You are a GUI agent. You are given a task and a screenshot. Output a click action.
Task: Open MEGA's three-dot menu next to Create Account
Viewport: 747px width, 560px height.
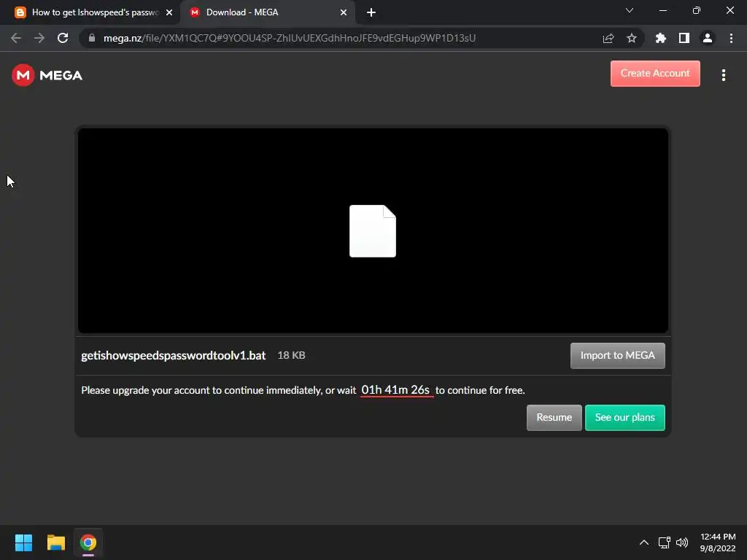723,75
